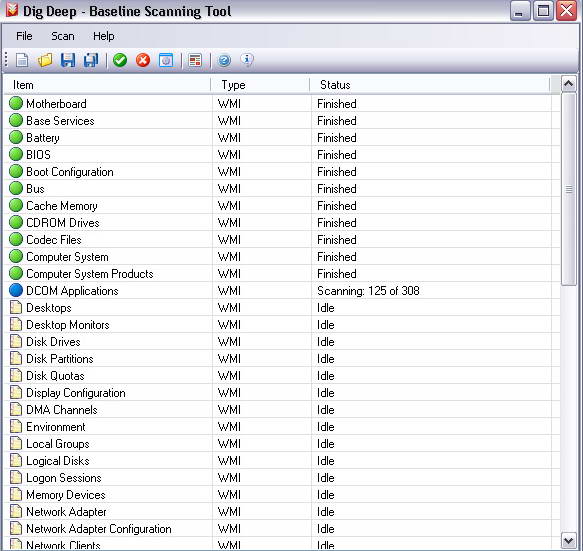583x551 pixels.
Task: Start scan with the green checkmark icon
Action: [120, 60]
